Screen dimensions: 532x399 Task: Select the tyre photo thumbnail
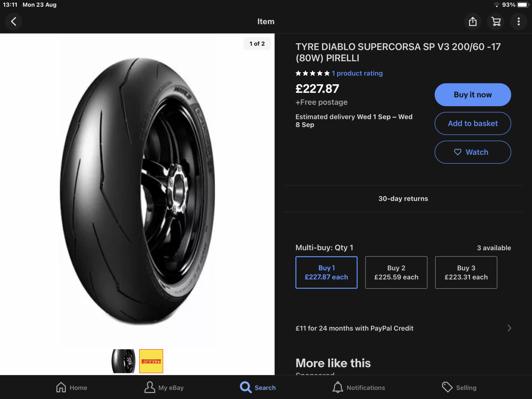(x=123, y=361)
